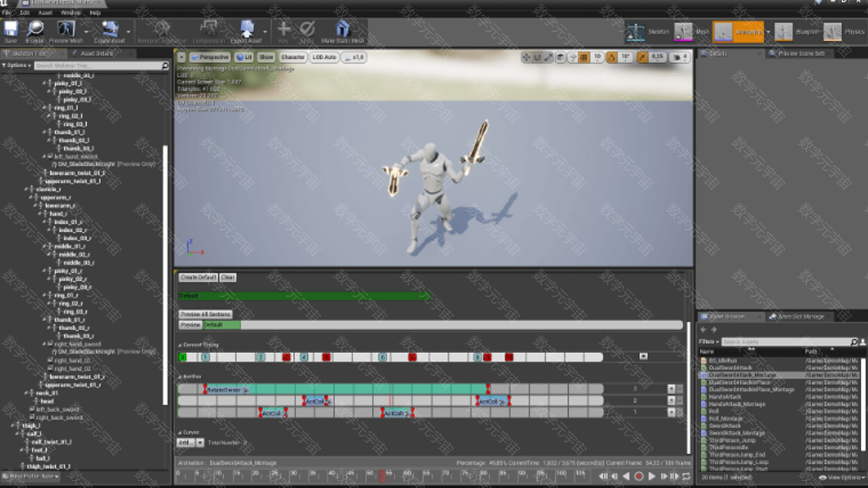Click the Make Static Mesh icon

pyautogui.click(x=343, y=28)
